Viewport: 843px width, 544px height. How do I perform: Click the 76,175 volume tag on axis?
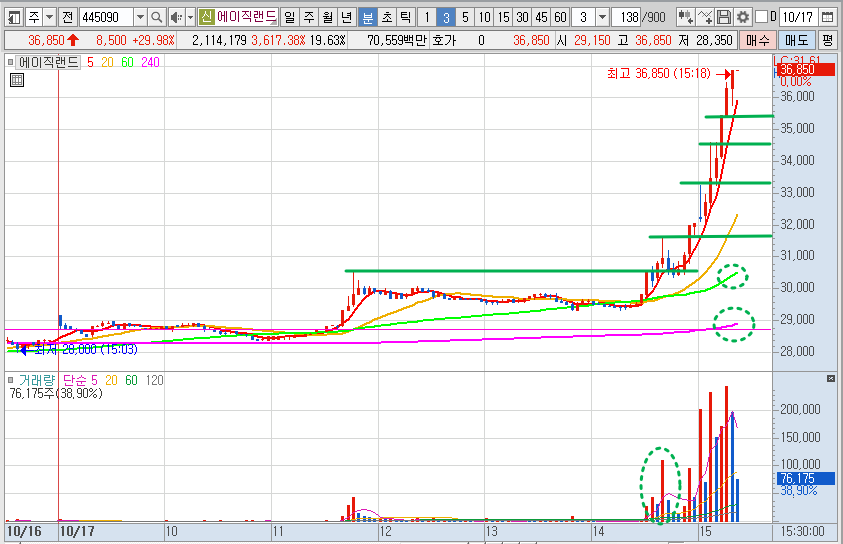[805, 478]
